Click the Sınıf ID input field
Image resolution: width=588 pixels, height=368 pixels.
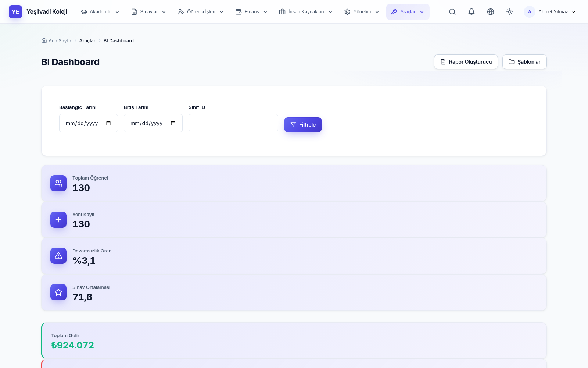click(x=233, y=123)
